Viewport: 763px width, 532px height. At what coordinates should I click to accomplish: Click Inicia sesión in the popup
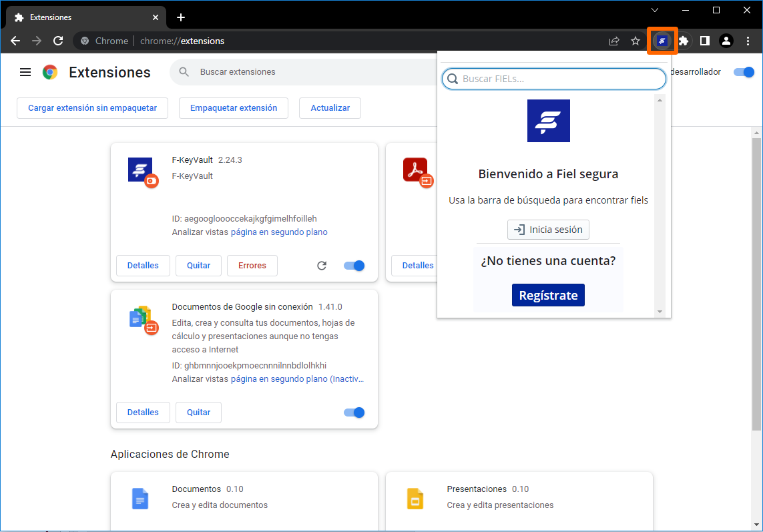[x=549, y=230]
